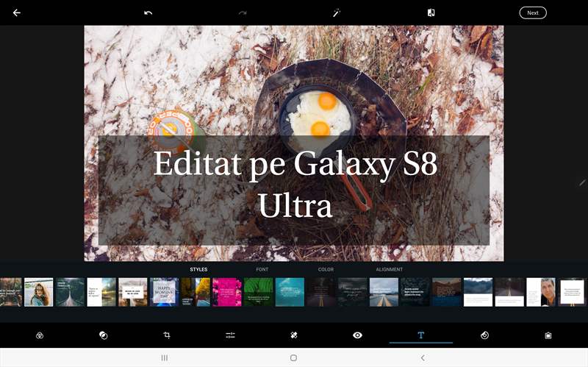Choose the teal blue text style

pos(290,292)
